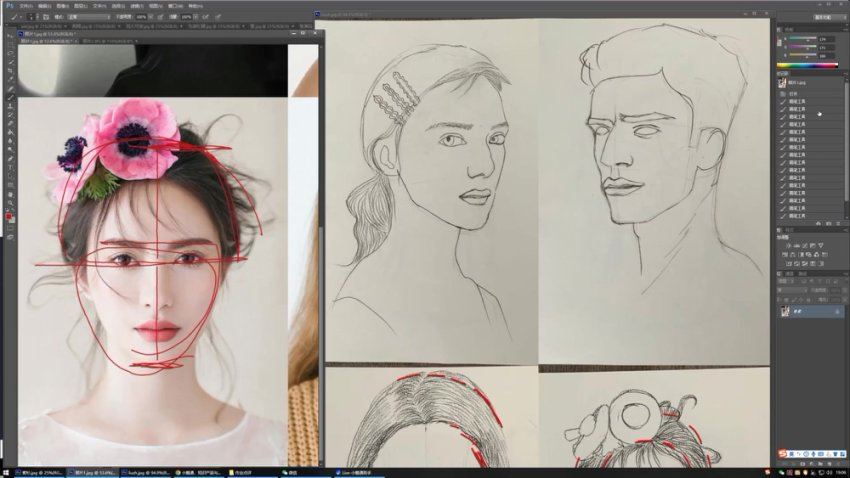Select the Rectangular Marquee tool
This screenshot has height=478, width=850.
(x=10, y=44)
